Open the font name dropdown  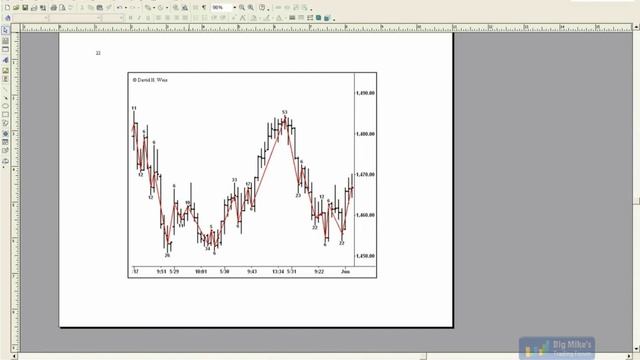point(99,18)
